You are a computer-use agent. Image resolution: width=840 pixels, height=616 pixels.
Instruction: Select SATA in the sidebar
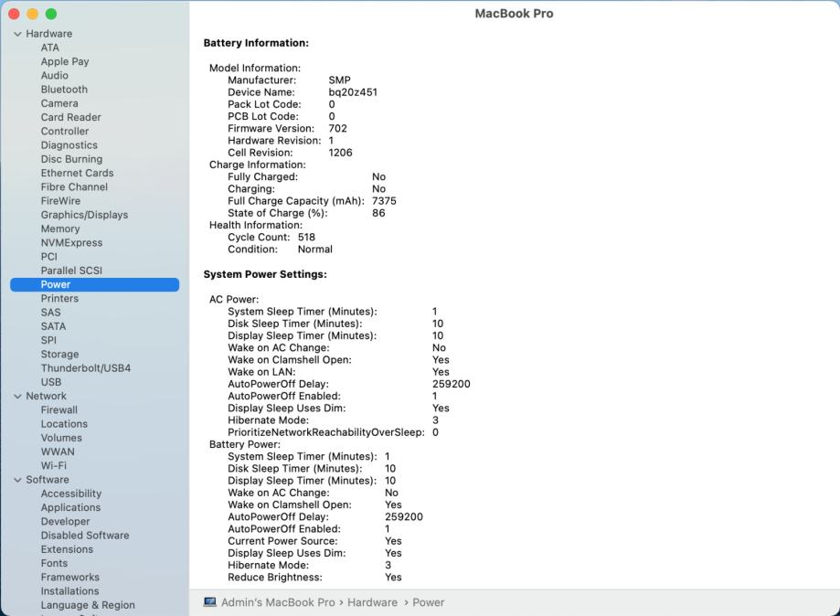[x=53, y=326]
